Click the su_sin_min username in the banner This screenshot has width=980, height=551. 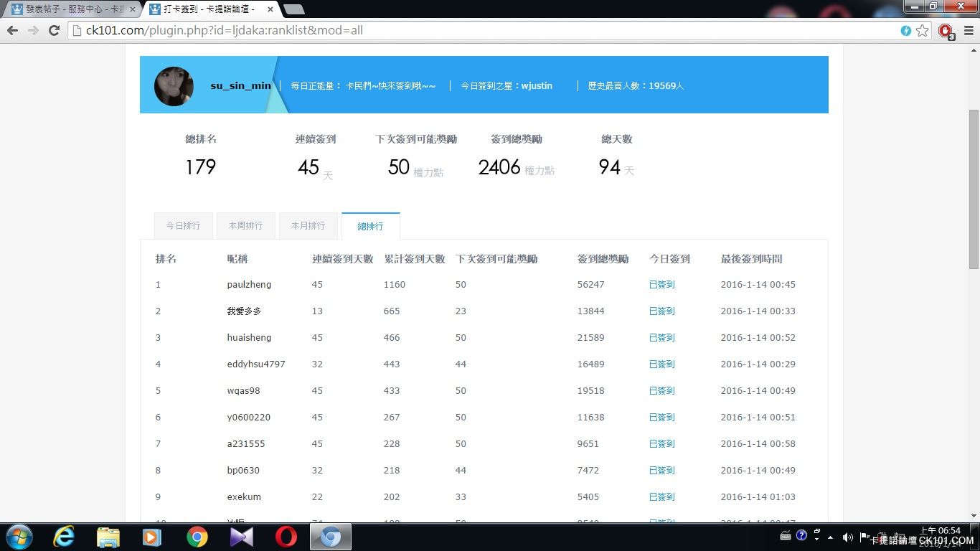point(241,85)
